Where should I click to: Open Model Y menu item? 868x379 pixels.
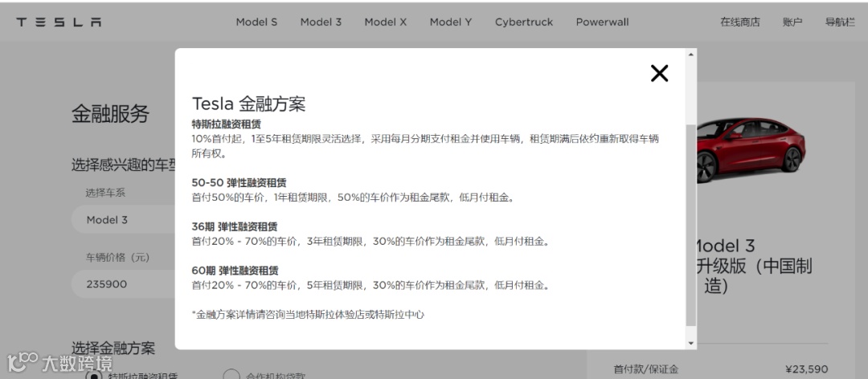click(x=451, y=22)
